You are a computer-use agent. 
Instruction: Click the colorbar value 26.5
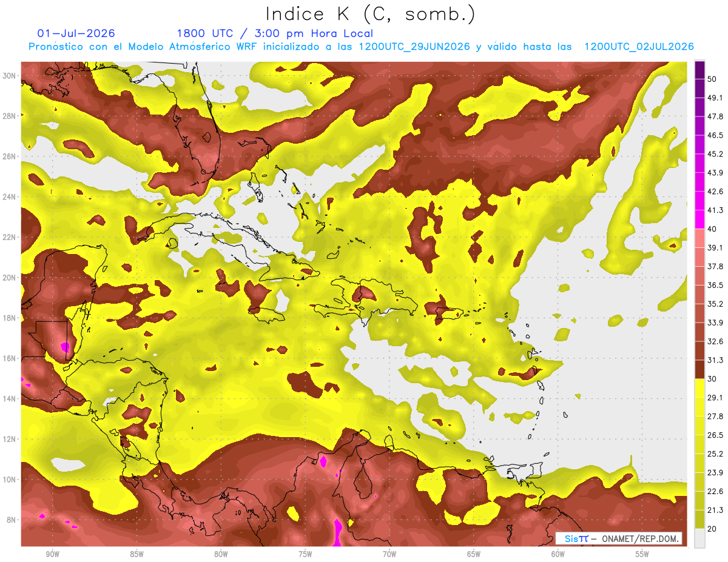[x=716, y=435]
